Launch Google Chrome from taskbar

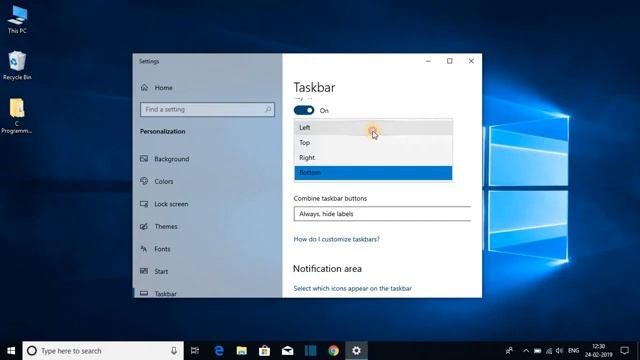point(333,351)
